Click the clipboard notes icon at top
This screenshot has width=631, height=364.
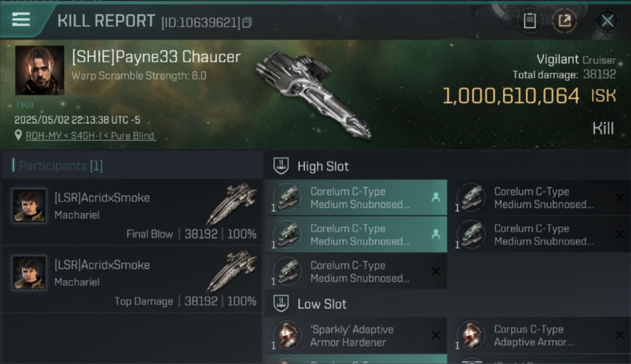(530, 21)
